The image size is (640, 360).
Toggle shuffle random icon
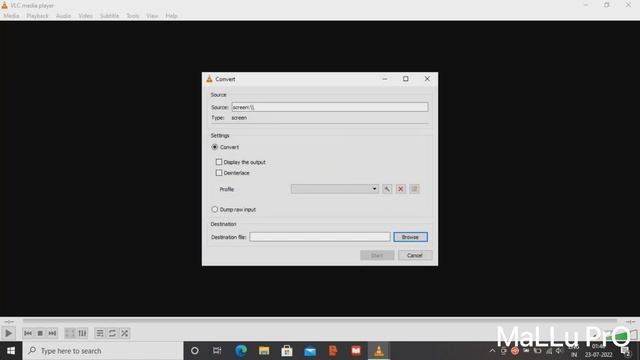pyautogui.click(x=124, y=333)
